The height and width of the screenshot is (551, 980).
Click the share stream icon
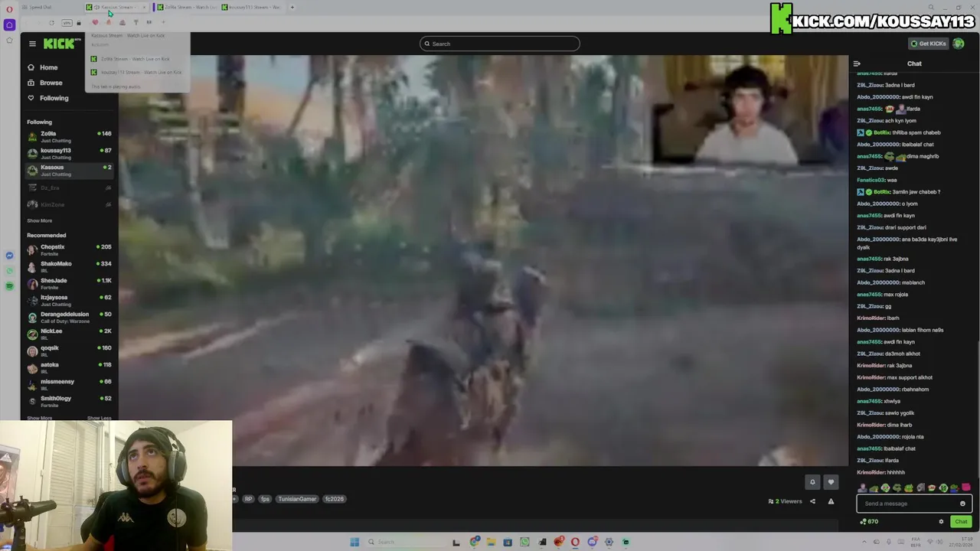point(812,501)
